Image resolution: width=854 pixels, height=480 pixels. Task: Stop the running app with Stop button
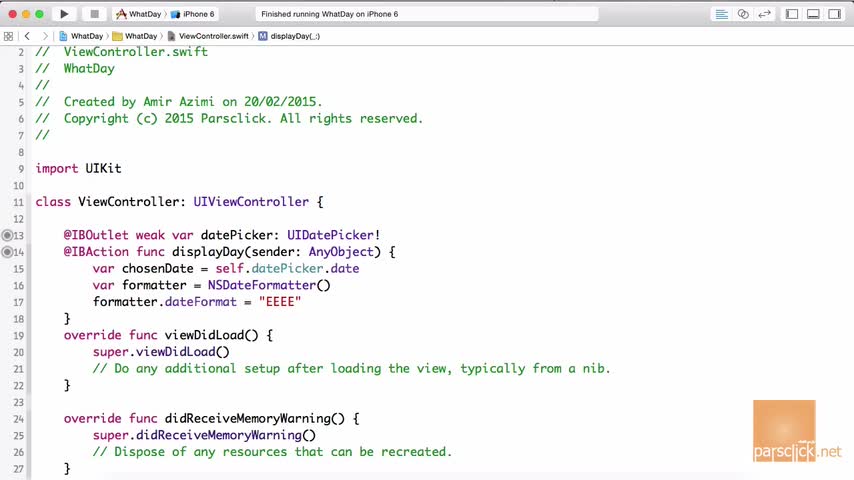(x=94, y=14)
